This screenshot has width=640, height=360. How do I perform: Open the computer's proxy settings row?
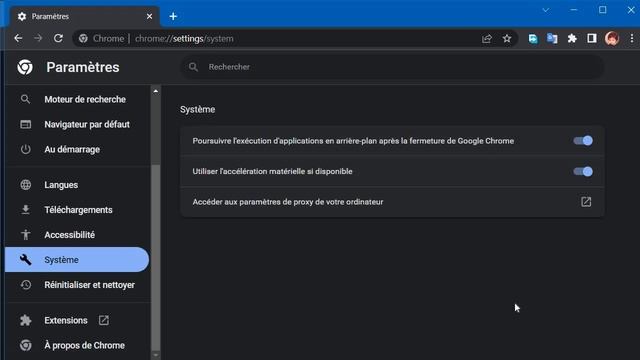[x=392, y=202]
